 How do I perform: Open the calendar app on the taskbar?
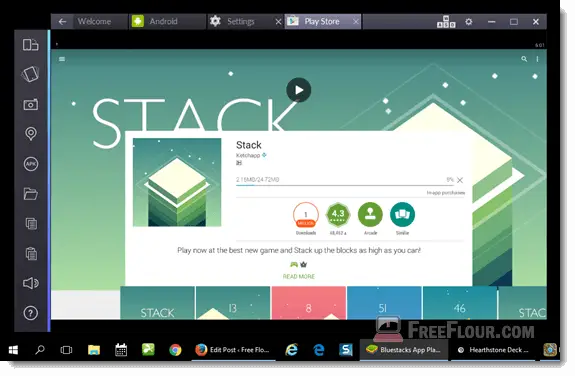(121, 350)
